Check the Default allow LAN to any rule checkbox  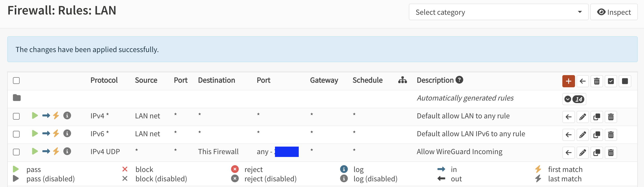coord(16,116)
